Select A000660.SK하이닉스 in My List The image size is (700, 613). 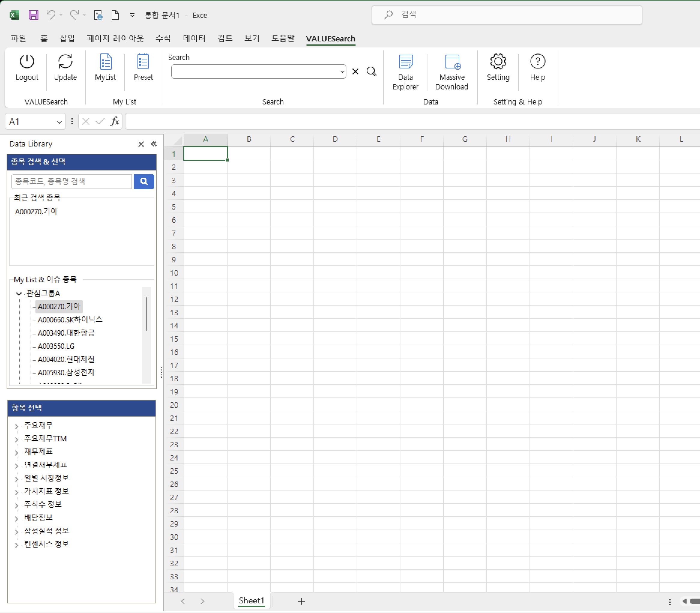(x=70, y=319)
